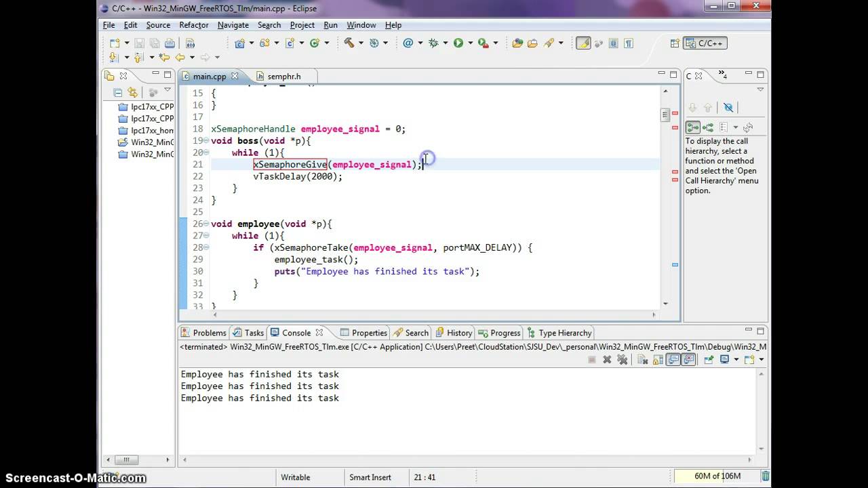
Task: Click the New C/C++ Project icon
Action: pos(239,43)
